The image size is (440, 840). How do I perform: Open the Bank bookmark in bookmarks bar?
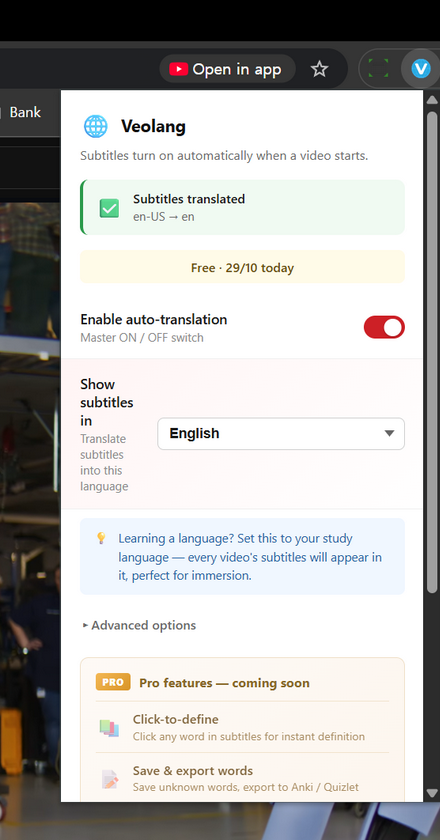25,112
